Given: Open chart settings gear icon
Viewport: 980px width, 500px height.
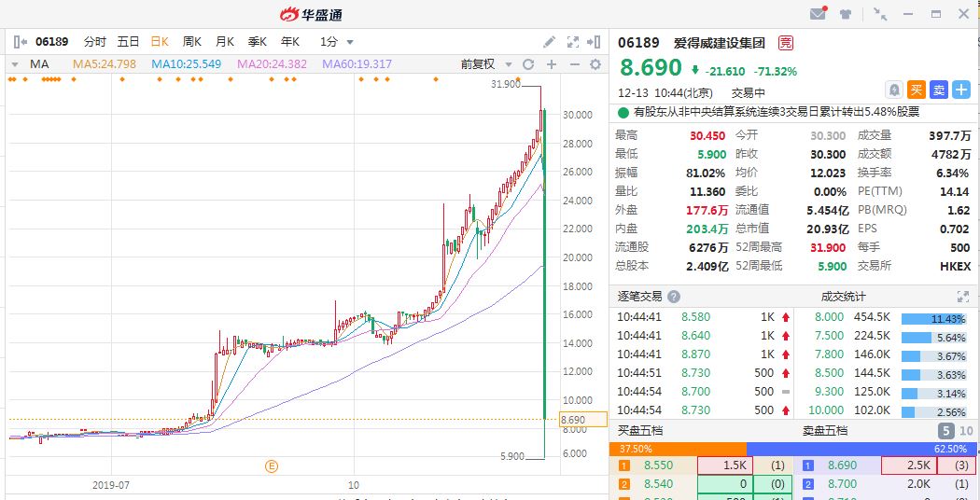Looking at the screenshot, I should (595, 64).
